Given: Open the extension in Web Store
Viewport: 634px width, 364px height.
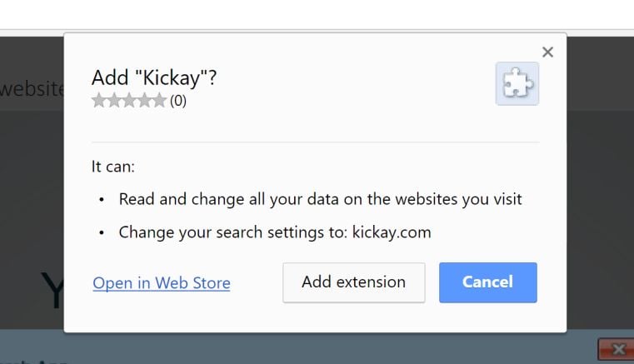Looking at the screenshot, I should click(162, 283).
